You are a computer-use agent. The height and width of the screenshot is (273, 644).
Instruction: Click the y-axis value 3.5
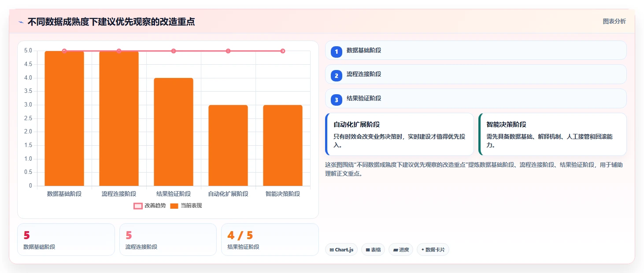(28, 92)
